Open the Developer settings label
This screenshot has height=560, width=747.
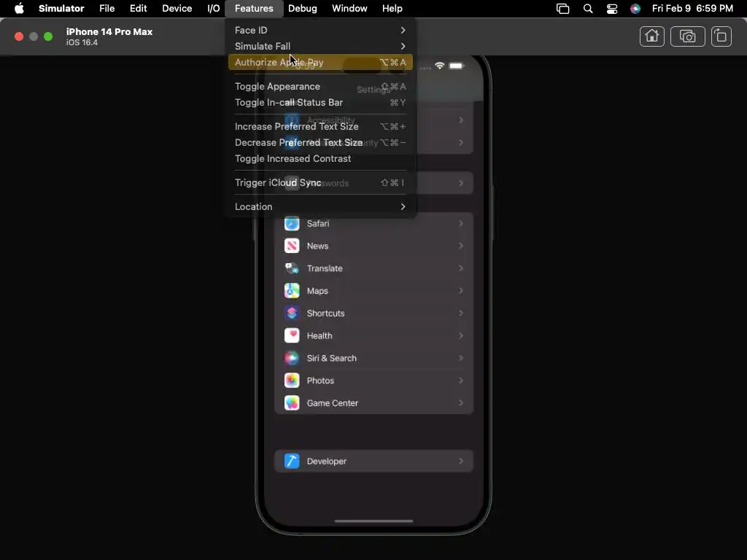point(327,461)
